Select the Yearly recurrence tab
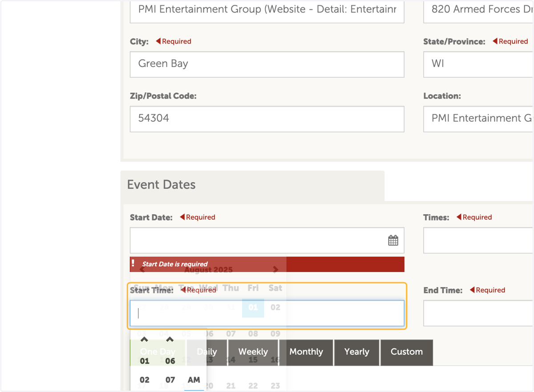The image size is (534, 392). [357, 352]
